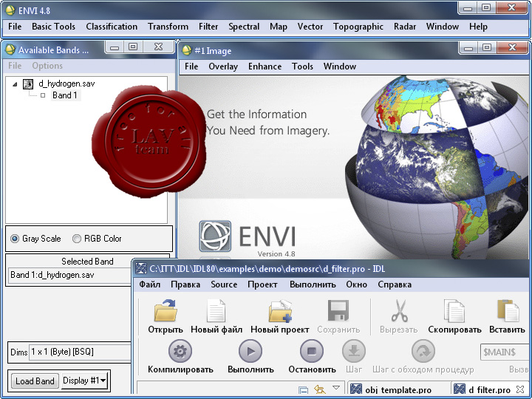The width and height of the screenshot is (532, 399).
Task: Click the Выполнить play icon
Action: click(250, 351)
